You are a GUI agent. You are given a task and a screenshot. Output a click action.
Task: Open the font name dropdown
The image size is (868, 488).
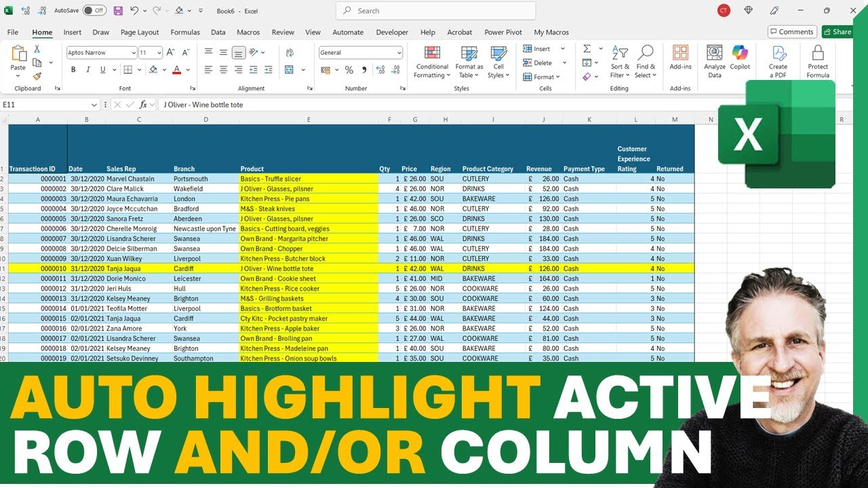point(133,52)
